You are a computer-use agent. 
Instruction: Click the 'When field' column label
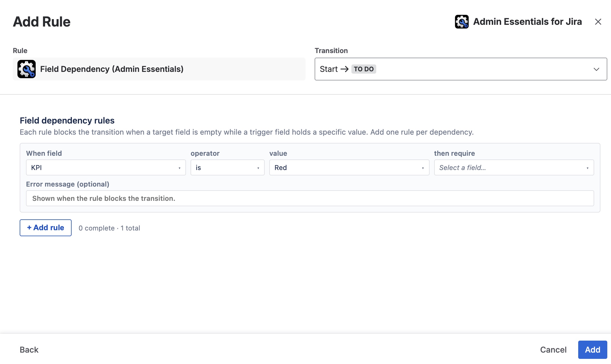point(44,153)
